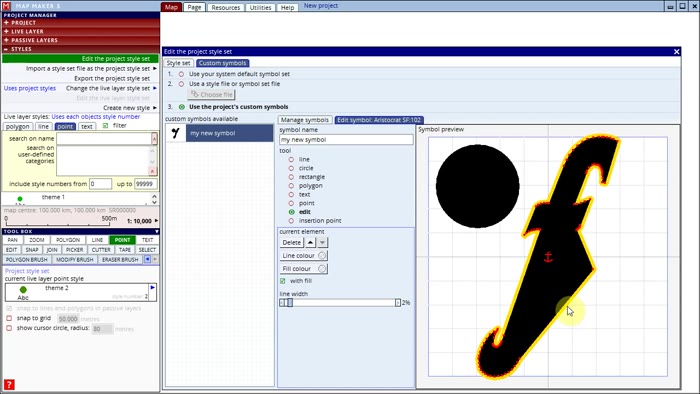Activate the CUTTER tool
The width and height of the screenshot is (700, 394).
tap(101, 250)
